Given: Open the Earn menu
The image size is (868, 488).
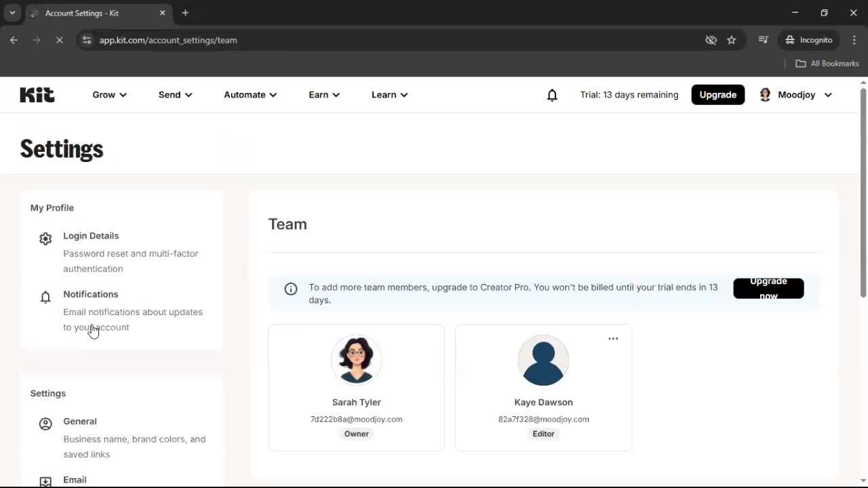Looking at the screenshot, I should coord(324,95).
